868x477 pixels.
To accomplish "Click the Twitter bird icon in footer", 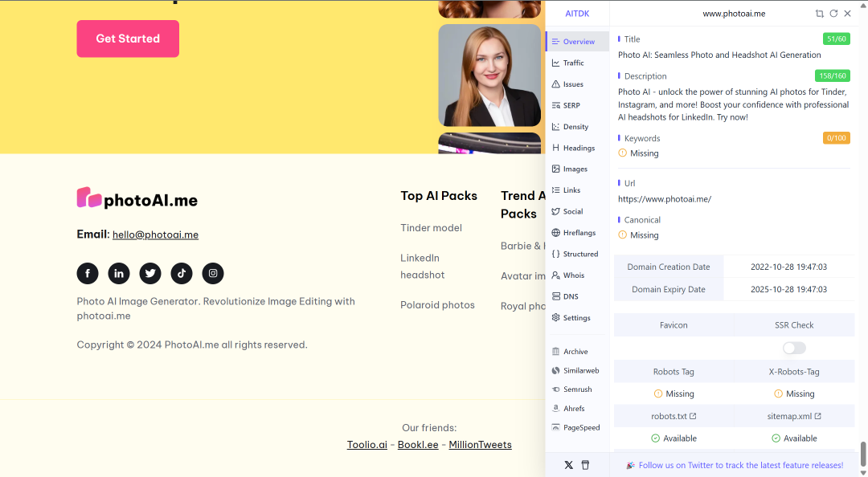I will click(x=150, y=273).
